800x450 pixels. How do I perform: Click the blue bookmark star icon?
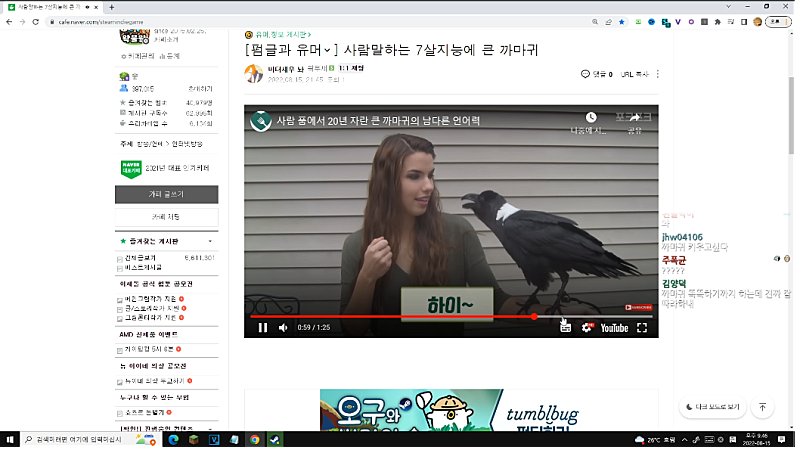pyautogui.click(x=621, y=22)
